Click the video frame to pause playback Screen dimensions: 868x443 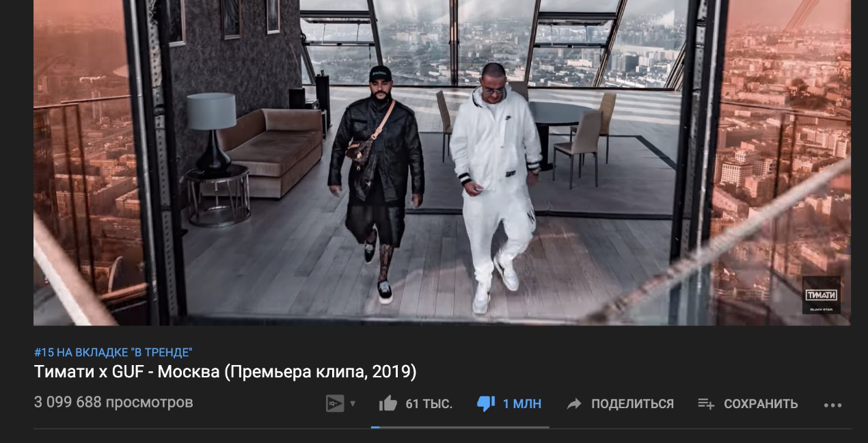(442, 162)
